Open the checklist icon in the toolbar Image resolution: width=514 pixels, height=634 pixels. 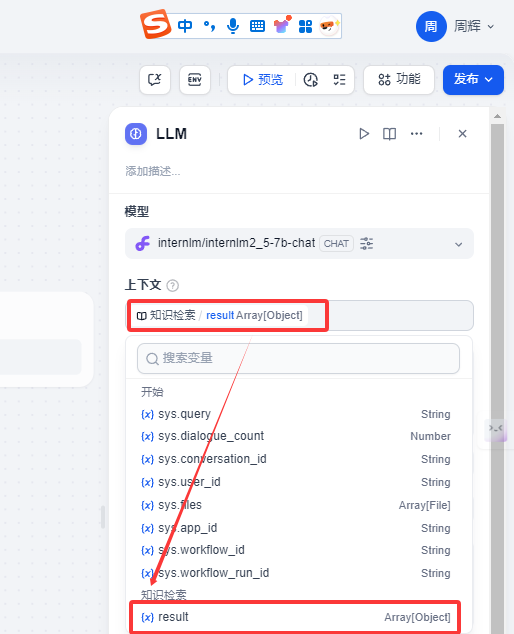point(339,80)
